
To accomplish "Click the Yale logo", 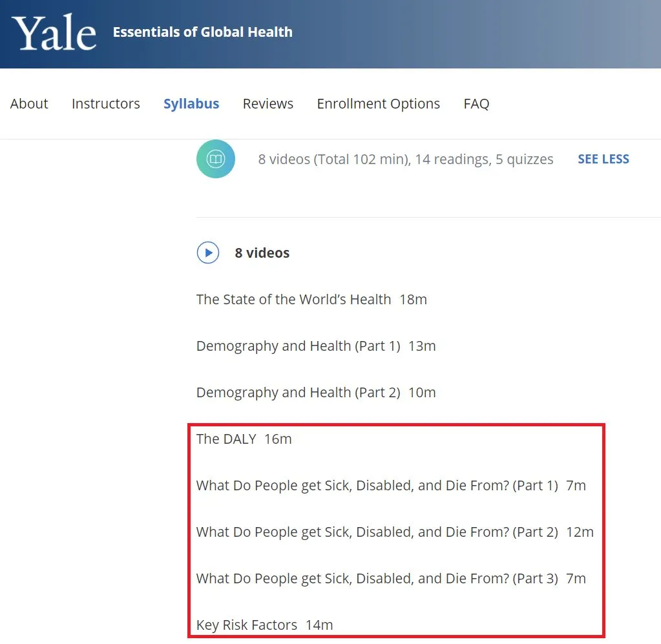I will click(x=54, y=32).
